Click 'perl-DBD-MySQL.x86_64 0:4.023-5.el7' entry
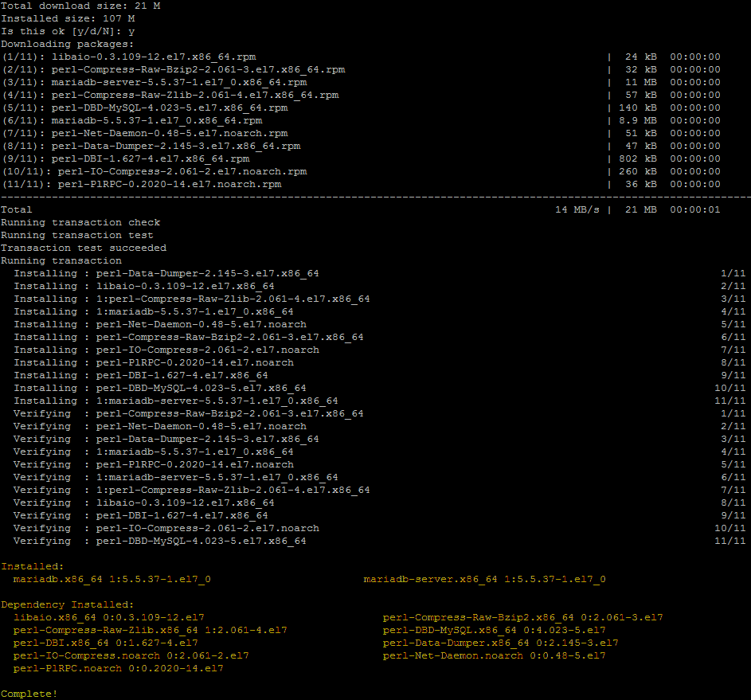This screenshot has width=751, height=700. coord(495,630)
